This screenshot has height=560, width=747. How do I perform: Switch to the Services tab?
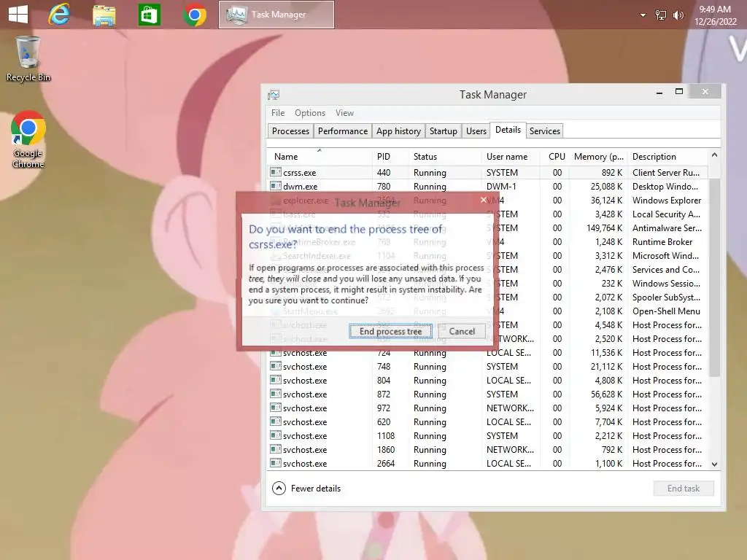[x=544, y=131]
